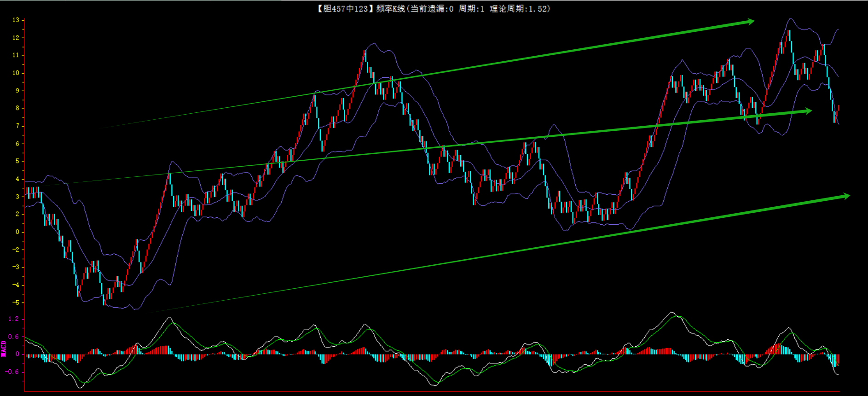This screenshot has width=868, height=396.
Task: Click the 1.2 label on MACD axis
Action: click(14, 319)
